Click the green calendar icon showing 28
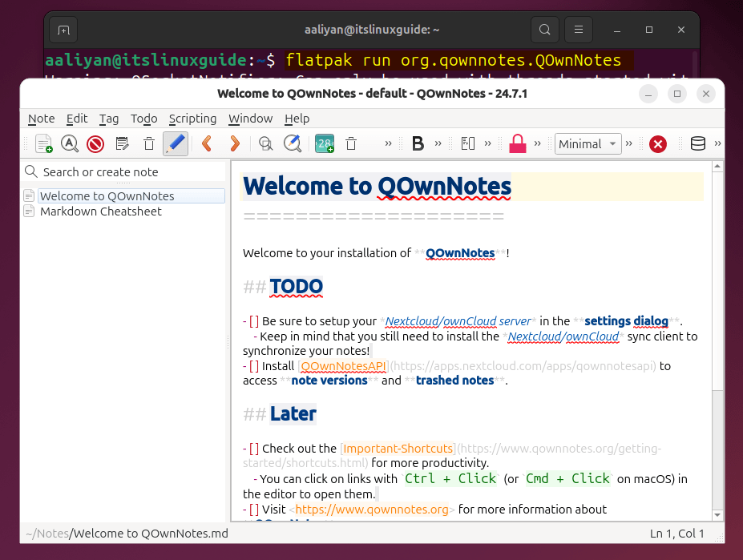The width and height of the screenshot is (743, 560). 325,143
